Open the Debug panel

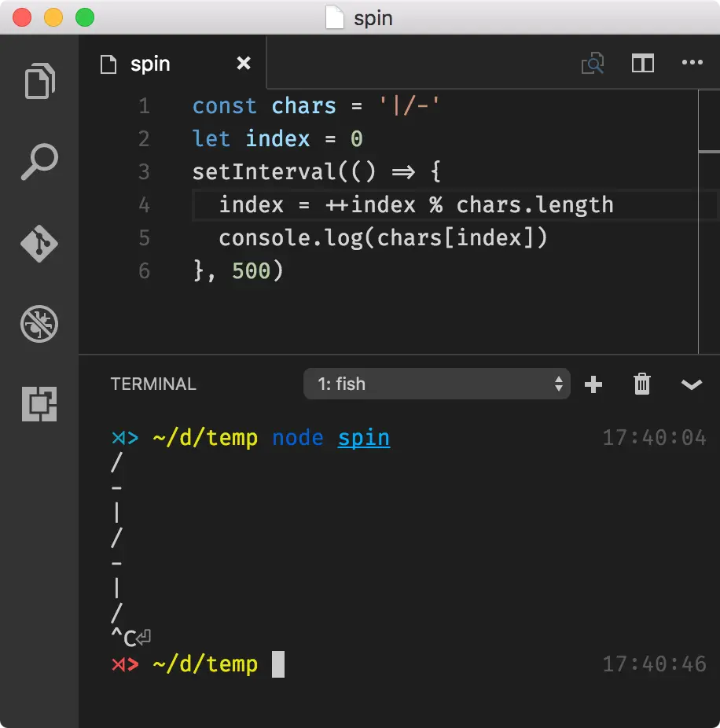coord(39,324)
